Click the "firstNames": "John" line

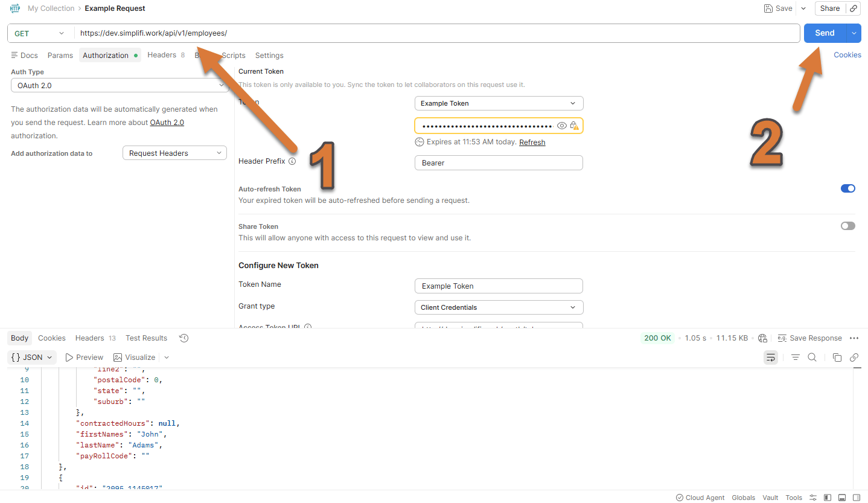coord(121,434)
